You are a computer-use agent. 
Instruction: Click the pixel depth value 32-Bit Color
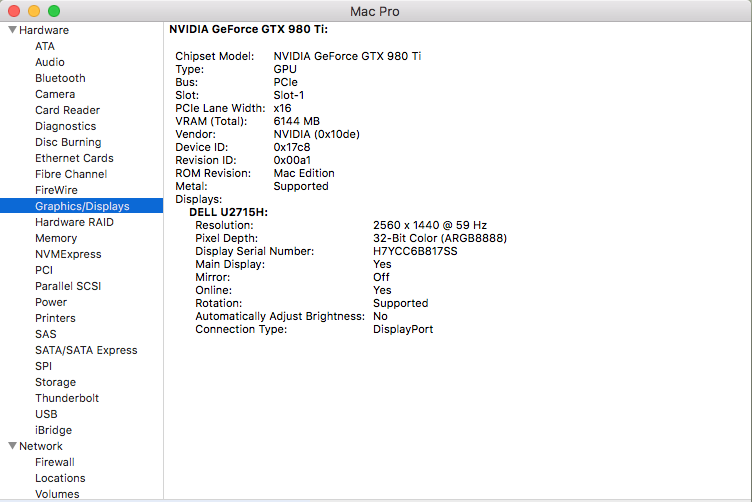point(440,238)
